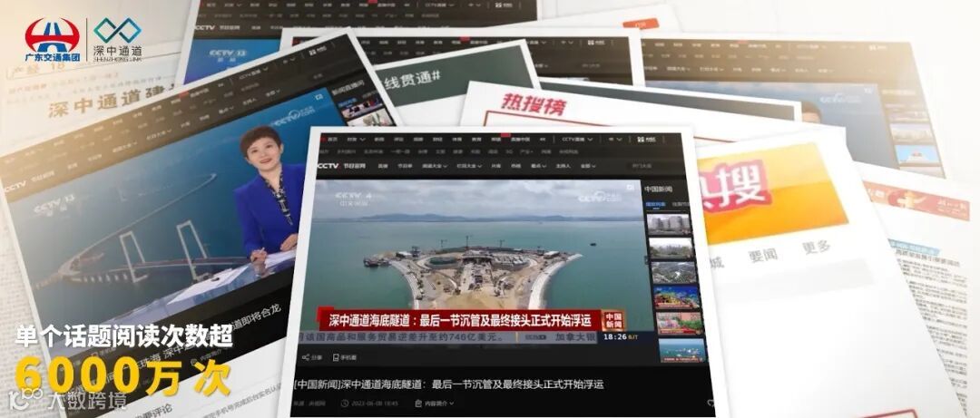This screenshot has width=980, height=418.
Task: Open the 热榜 tab in the center nav
Action: tap(515, 166)
